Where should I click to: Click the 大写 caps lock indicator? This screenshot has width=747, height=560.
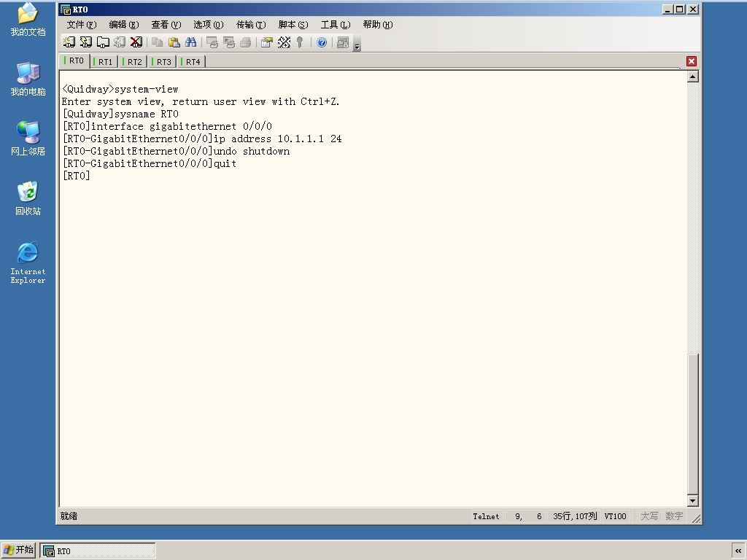[x=649, y=516]
